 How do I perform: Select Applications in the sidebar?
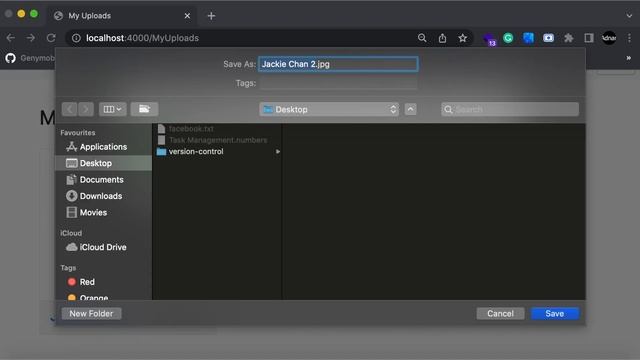pyautogui.click(x=104, y=147)
